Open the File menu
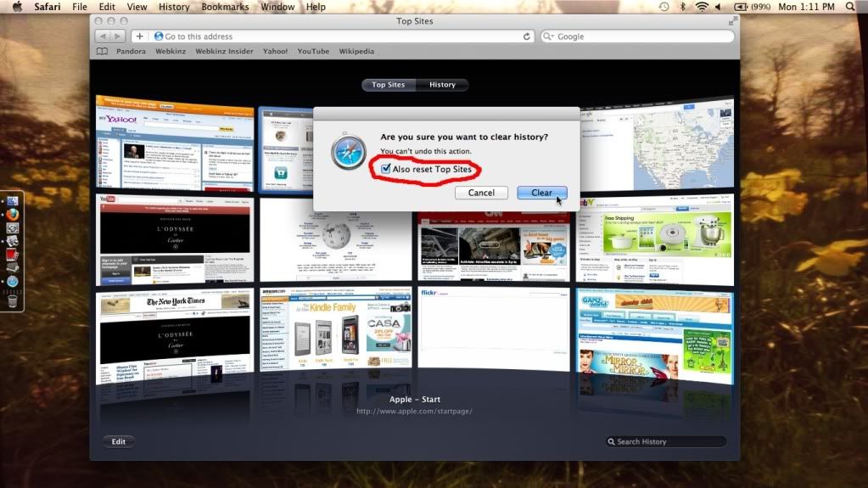Image resolution: width=868 pixels, height=488 pixels. pos(79,7)
